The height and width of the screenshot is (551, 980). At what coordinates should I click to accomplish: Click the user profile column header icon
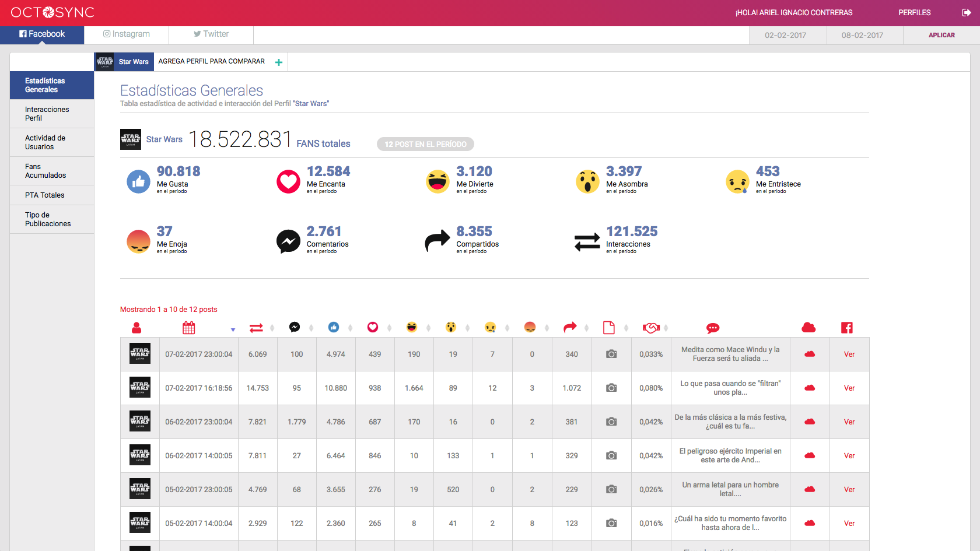click(136, 328)
